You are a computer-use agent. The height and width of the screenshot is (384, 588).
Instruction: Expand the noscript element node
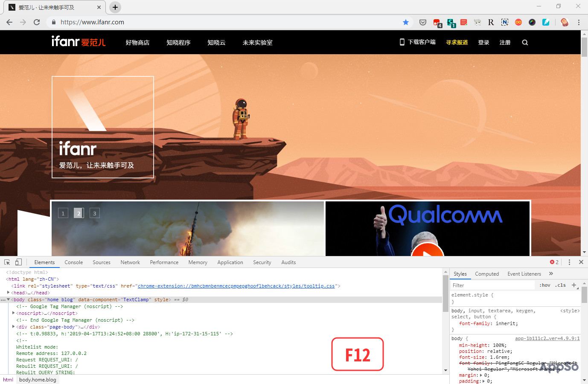click(x=14, y=313)
